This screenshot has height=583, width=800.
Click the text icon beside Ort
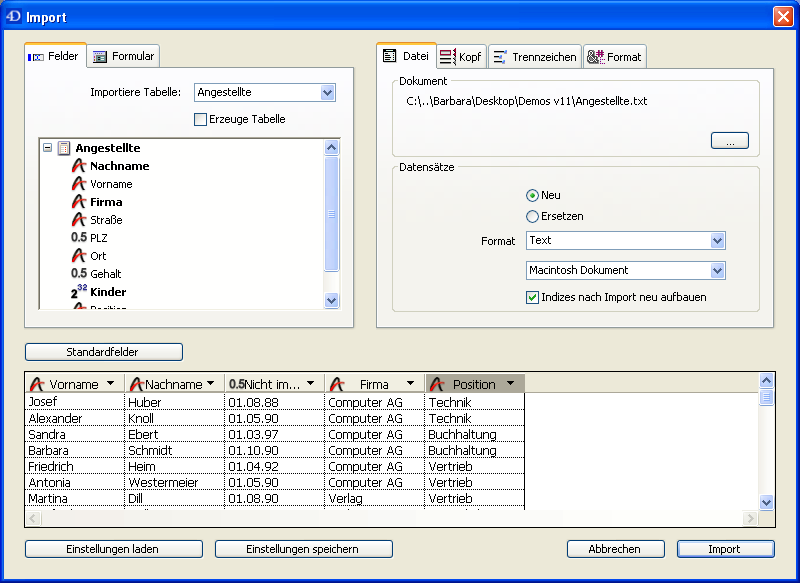(x=79, y=256)
